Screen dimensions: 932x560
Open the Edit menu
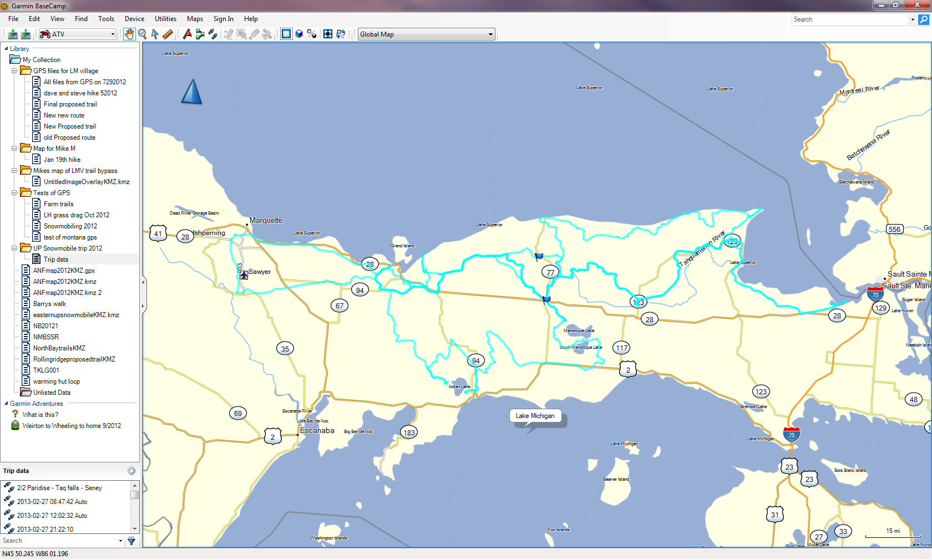[x=34, y=19]
